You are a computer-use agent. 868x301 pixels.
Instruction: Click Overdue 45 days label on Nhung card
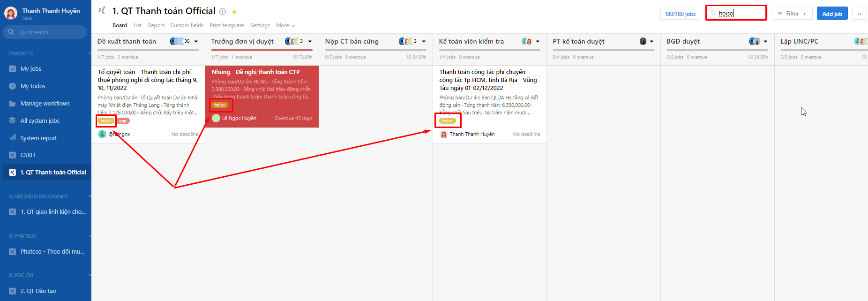pos(293,118)
